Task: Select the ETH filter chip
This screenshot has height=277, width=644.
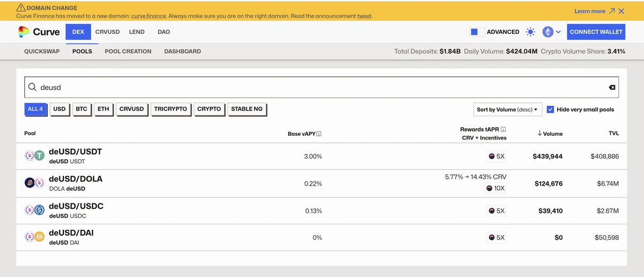Action: point(104,109)
